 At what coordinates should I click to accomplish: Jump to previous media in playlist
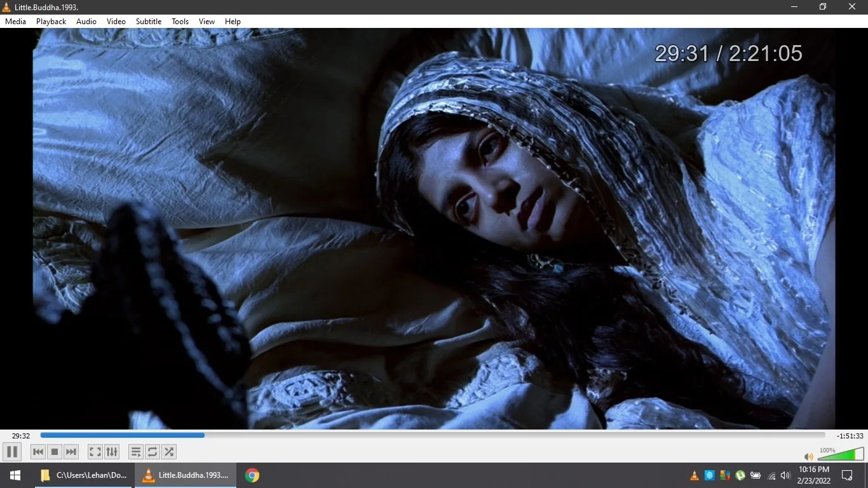tap(38, 452)
